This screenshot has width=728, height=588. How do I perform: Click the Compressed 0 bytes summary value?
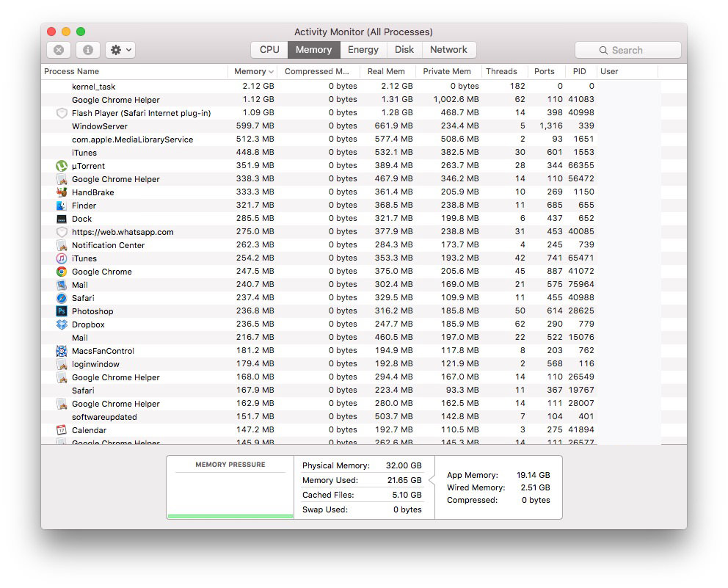[536, 500]
